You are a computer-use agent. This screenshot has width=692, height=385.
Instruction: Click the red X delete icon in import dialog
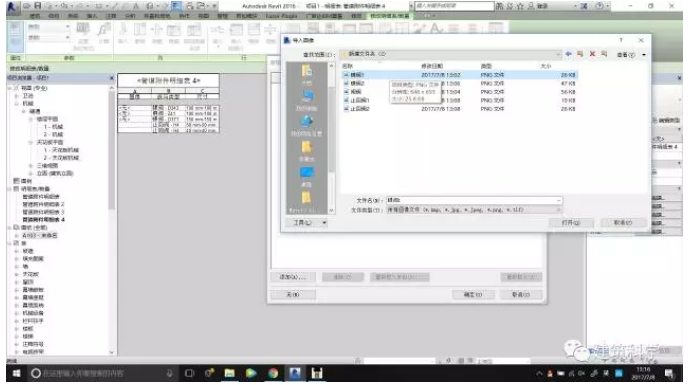[x=592, y=54]
